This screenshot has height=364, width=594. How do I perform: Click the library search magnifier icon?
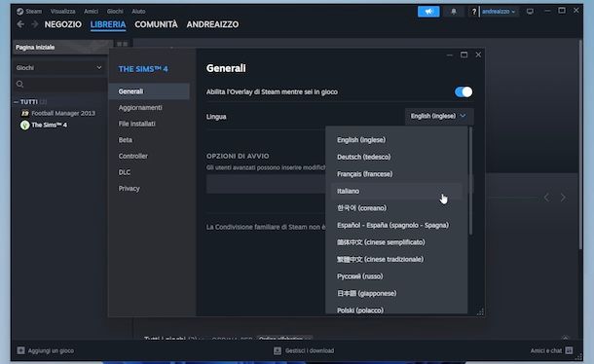coord(20,84)
